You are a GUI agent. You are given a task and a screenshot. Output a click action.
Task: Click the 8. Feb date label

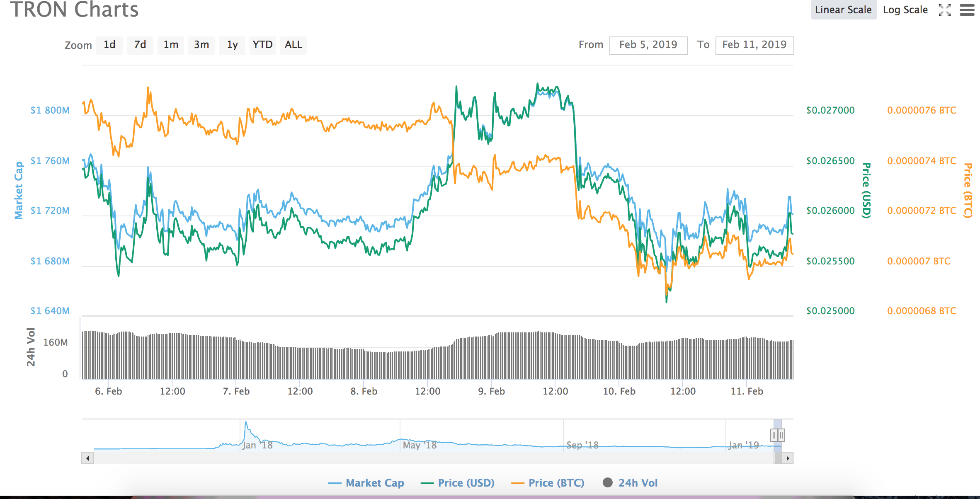point(364,391)
